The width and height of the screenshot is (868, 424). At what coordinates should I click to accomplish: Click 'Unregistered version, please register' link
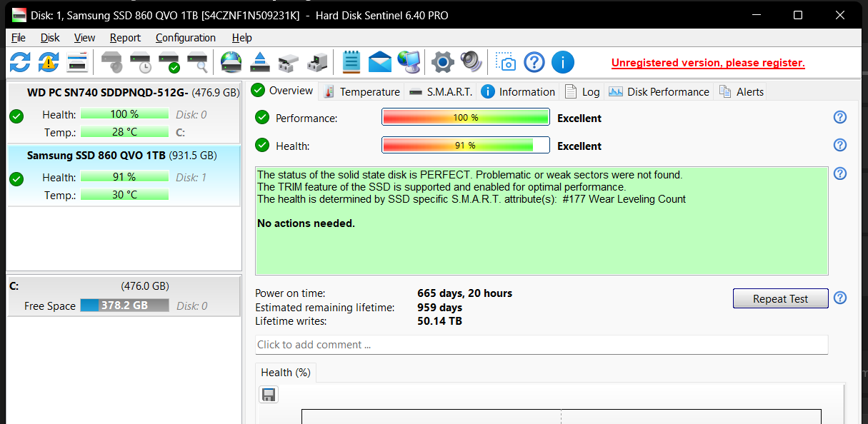click(x=708, y=63)
